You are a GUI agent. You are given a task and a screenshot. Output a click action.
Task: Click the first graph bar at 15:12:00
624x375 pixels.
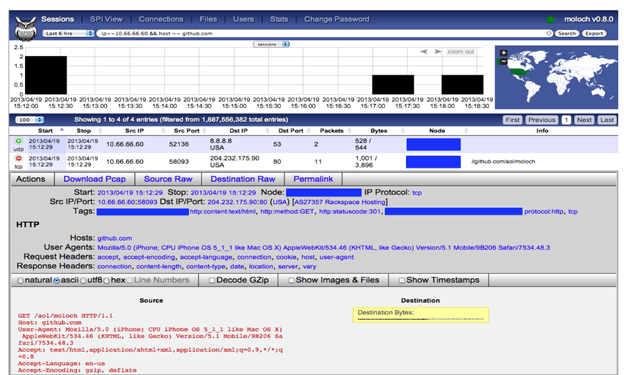click(x=46, y=75)
